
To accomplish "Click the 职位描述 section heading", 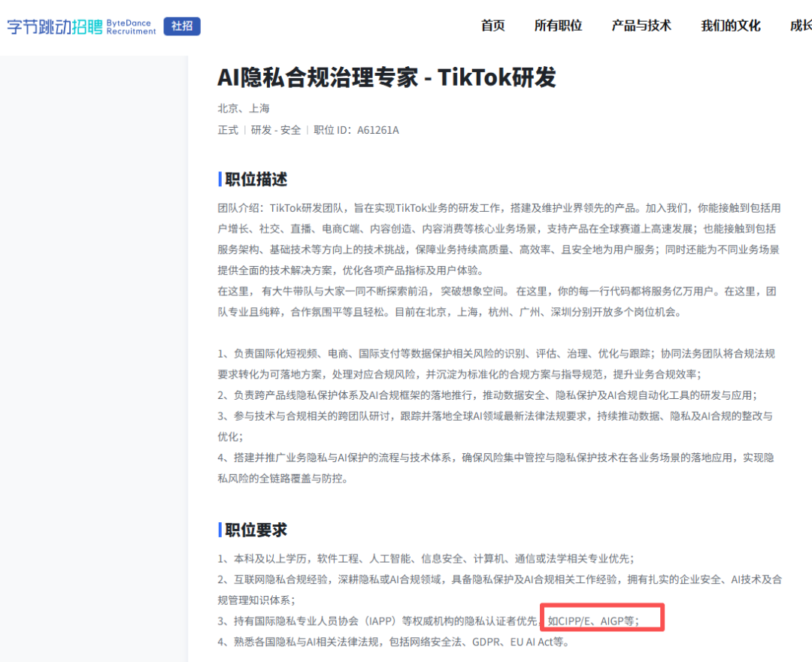I will tap(256, 179).
